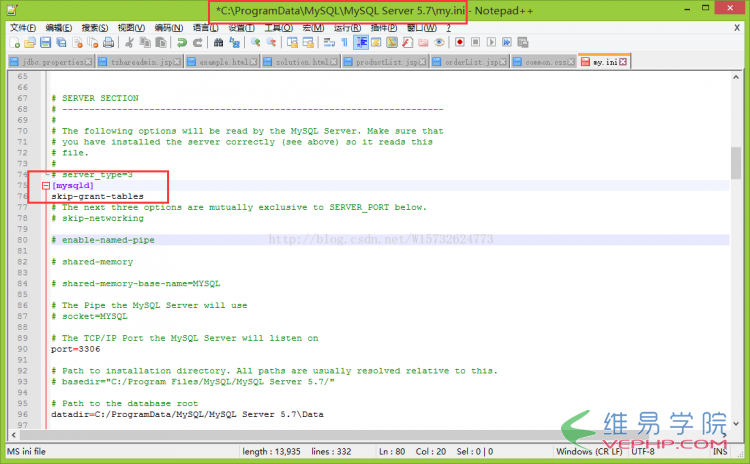Toggle word wrap in the editor
The width and height of the screenshot is (750, 464).
coord(329,43)
